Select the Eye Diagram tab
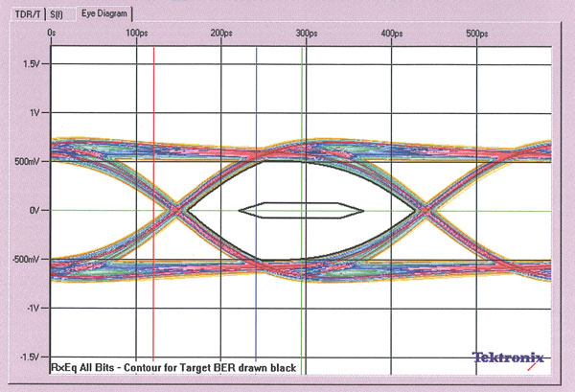Viewport: 575px width, 392px height. coord(105,13)
